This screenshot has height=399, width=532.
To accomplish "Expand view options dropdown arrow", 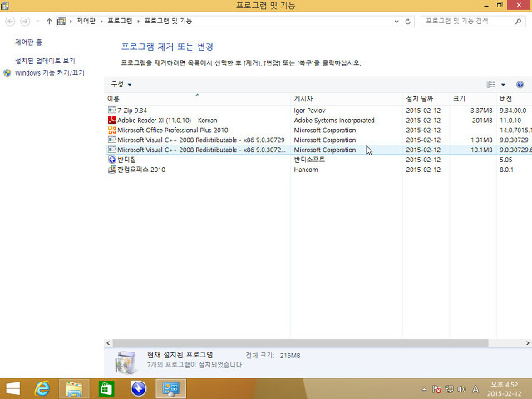I will click(x=503, y=85).
